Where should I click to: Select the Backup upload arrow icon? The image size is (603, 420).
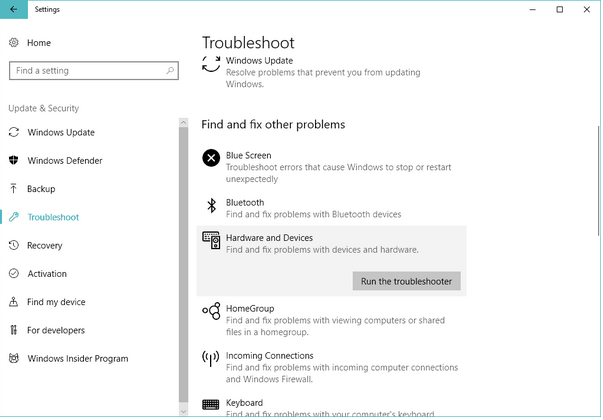point(14,188)
